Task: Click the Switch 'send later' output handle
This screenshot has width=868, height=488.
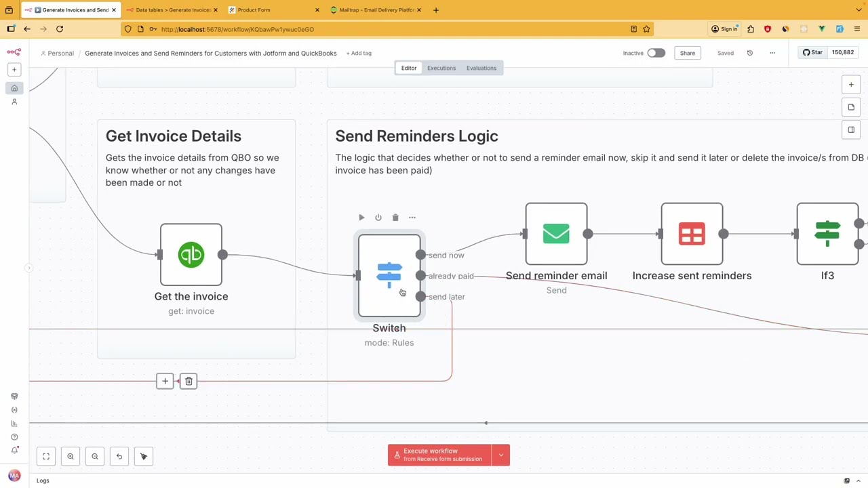Action: (420, 296)
